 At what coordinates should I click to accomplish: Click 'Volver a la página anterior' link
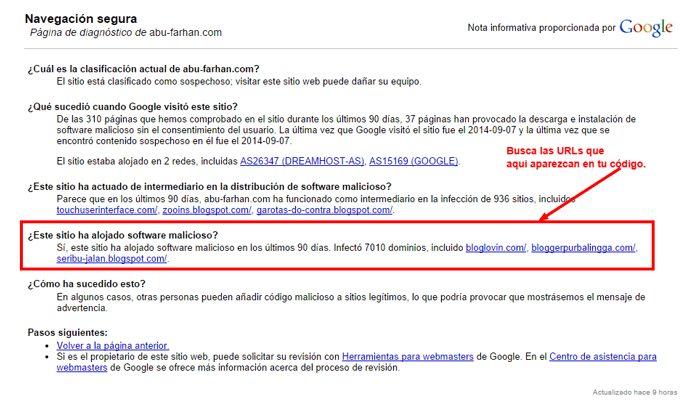113,345
